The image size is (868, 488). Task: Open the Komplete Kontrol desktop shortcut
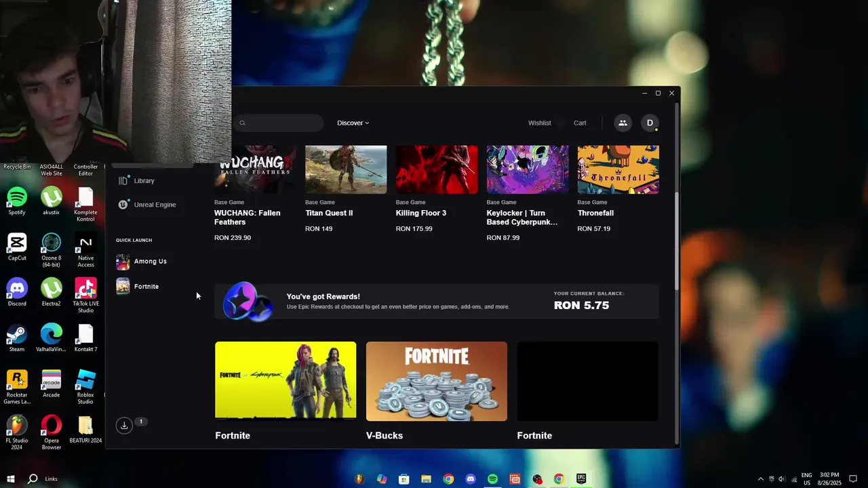tap(85, 205)
